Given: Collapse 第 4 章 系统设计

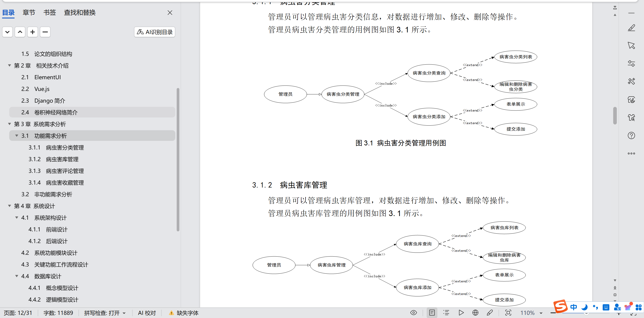Looking at the screenshot, I should pyautogui.click(x=9, y=206).
